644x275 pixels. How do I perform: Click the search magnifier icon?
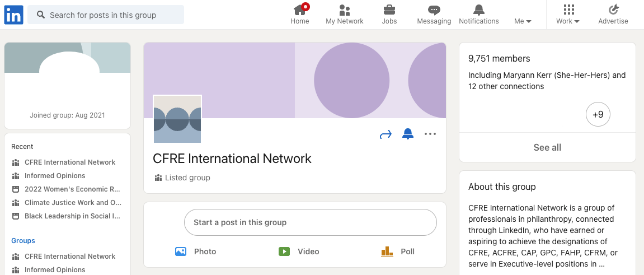tap(41, 15)
